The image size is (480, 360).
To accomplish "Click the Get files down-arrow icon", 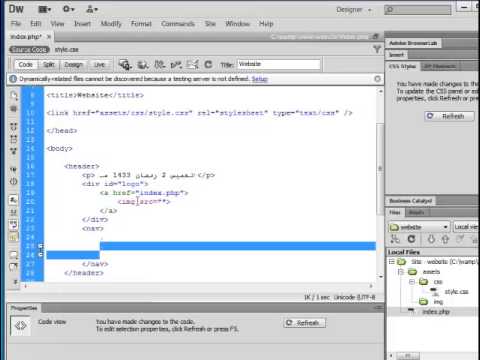I will coord(431,239).
